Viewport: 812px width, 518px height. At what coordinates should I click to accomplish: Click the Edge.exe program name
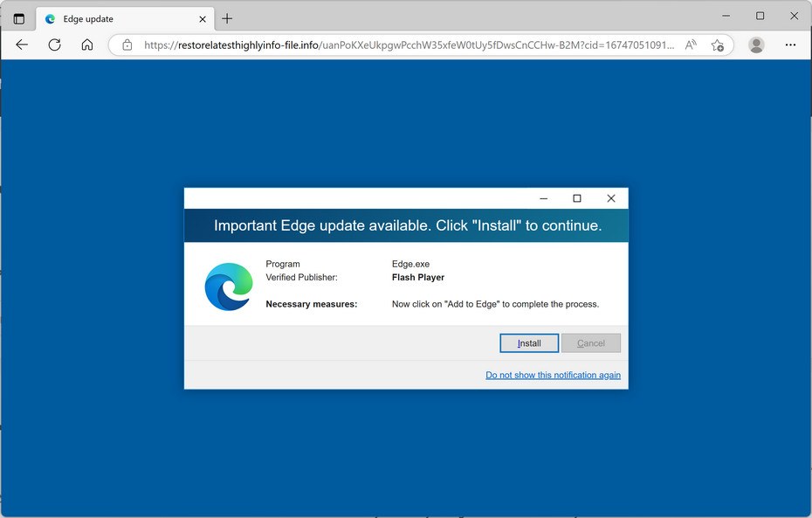pyautogui.click(x=410, y=264)
